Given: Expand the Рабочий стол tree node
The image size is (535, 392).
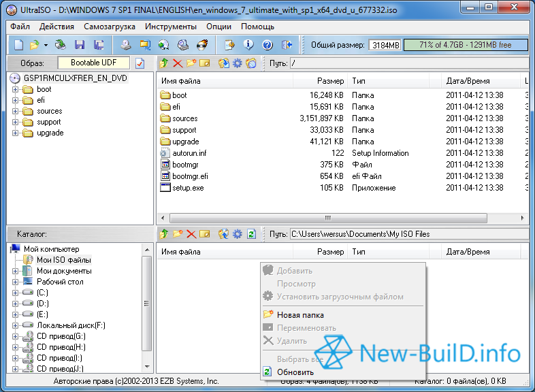Looking at the screenshot, I should click(16, 282).
